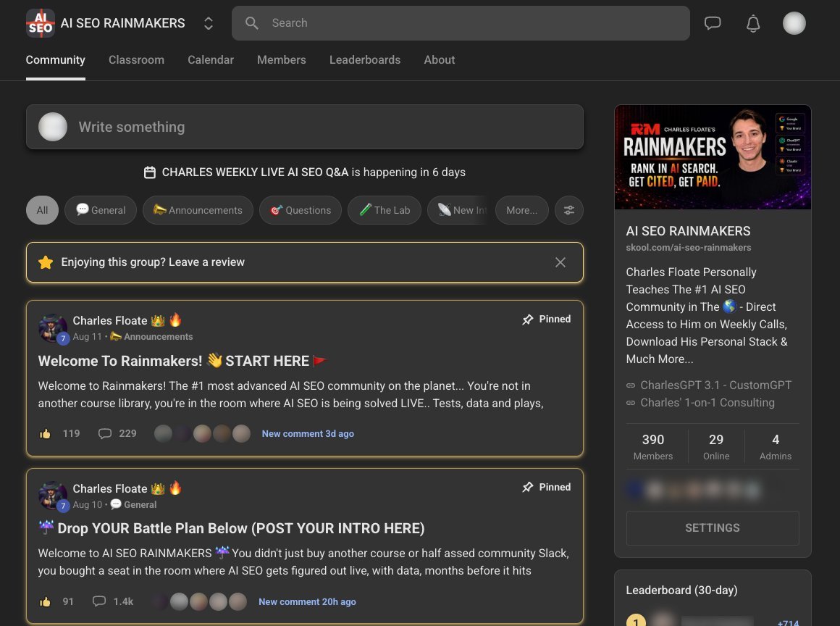Open the group SETTINGS button
The height and width of the screenshot is (626, 840).
pyautogui.click(x=713, y=528)
